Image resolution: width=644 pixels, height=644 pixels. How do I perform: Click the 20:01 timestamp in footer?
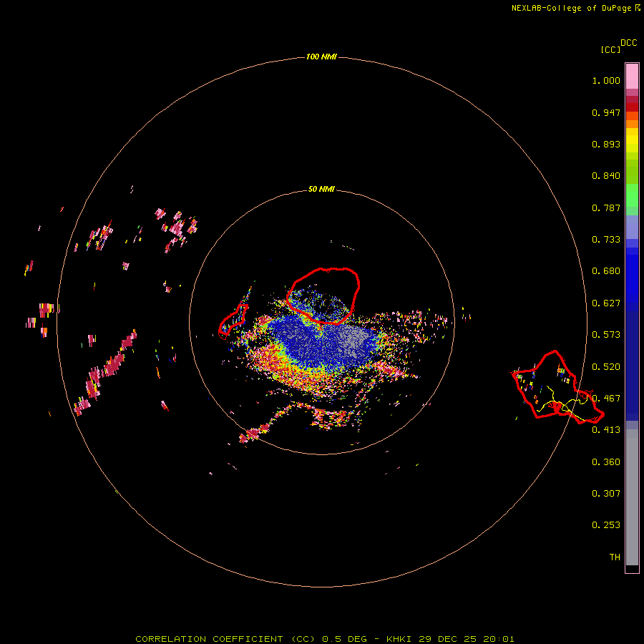point(499,639)
